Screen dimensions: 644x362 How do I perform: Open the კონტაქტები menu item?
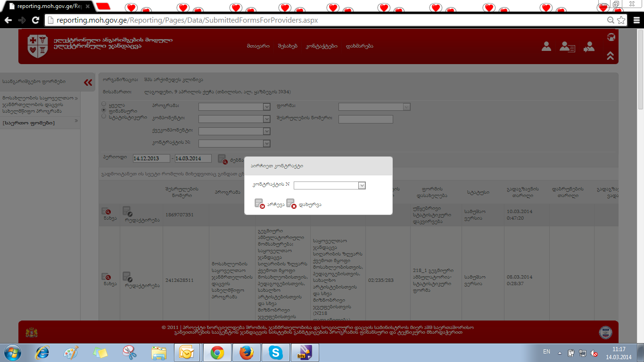click(x=322, y=46)
